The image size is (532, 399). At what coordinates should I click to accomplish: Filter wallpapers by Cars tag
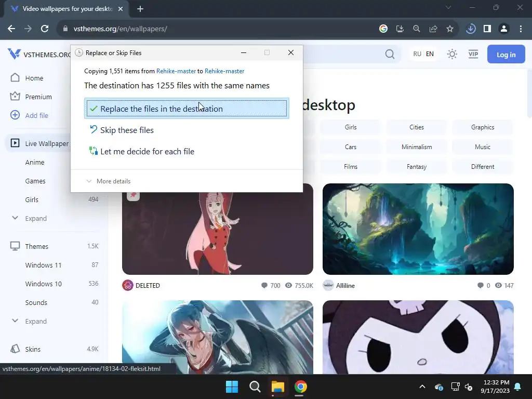point(351,147)
